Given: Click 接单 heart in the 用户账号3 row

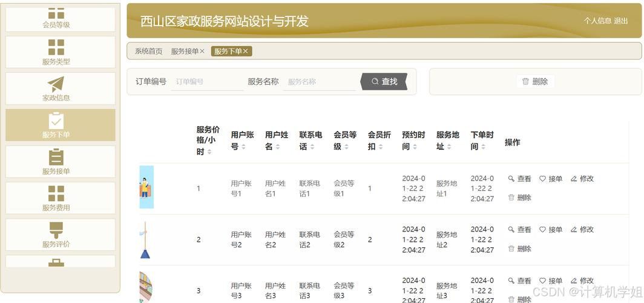Looking at the screenshot, I should click(551, 281).
